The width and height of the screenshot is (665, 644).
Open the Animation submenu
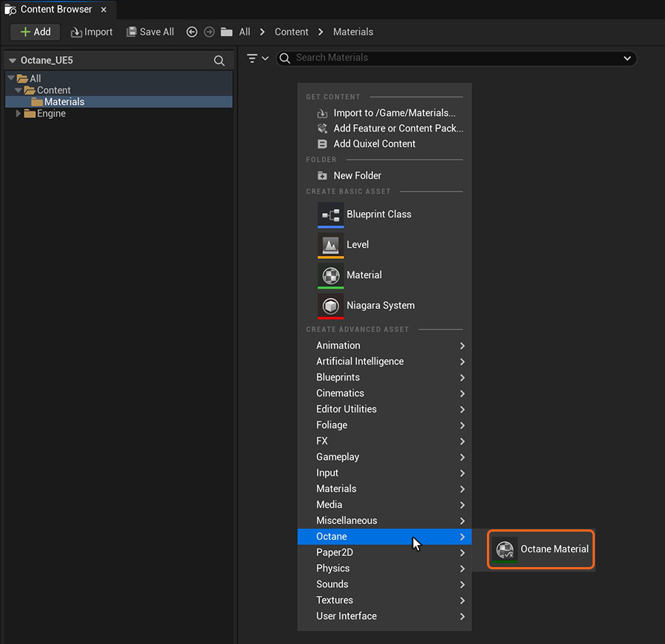tap(384, 345)
